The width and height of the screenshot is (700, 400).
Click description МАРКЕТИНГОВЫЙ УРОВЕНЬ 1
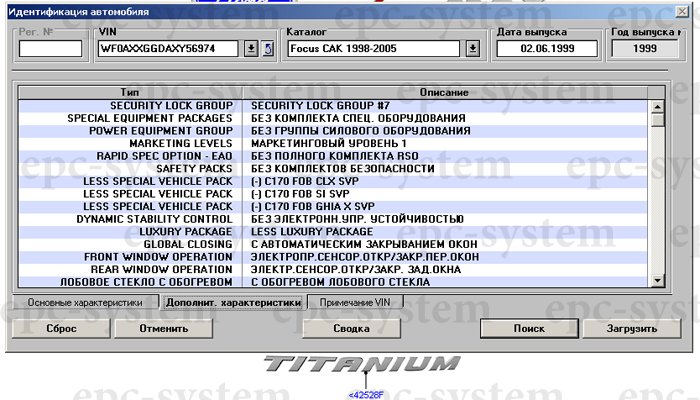[329, 143]
